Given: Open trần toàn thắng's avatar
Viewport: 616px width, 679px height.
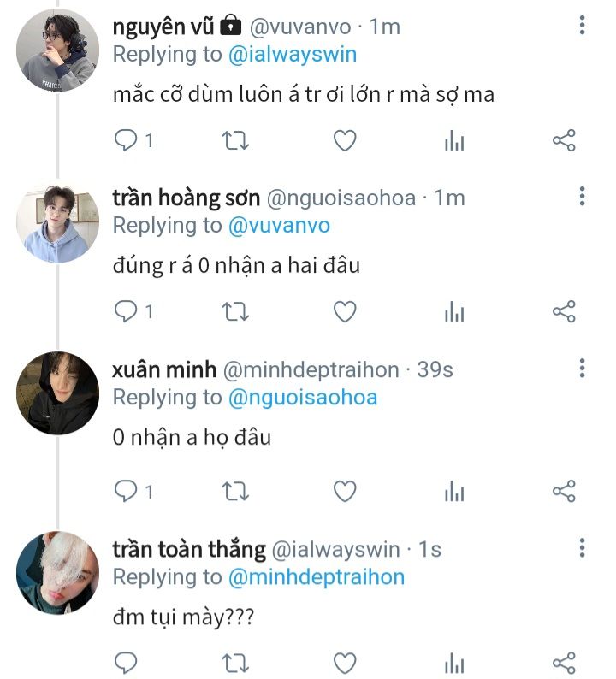Looking at the screenshot, I should coord(58,571).
